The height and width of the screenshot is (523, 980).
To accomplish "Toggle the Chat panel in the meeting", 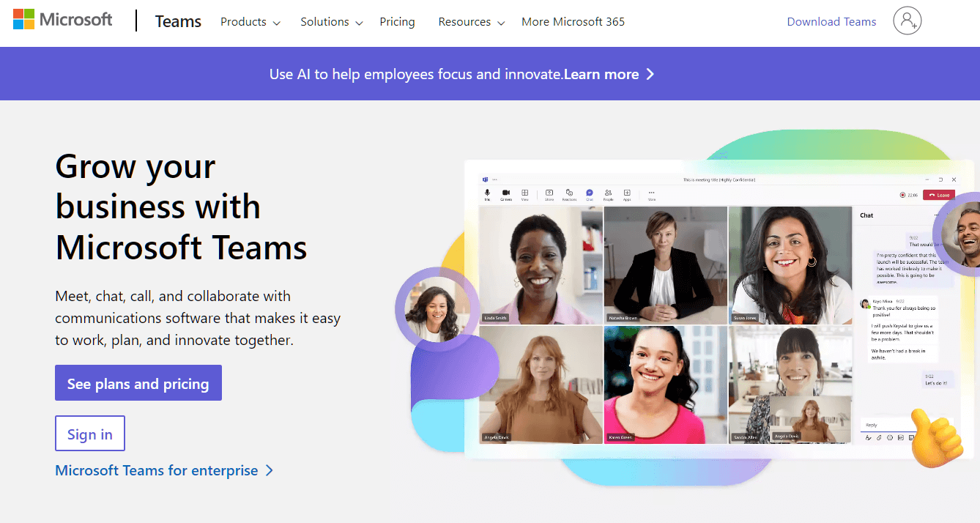I will pyautogui.click(x=589, y=194).
